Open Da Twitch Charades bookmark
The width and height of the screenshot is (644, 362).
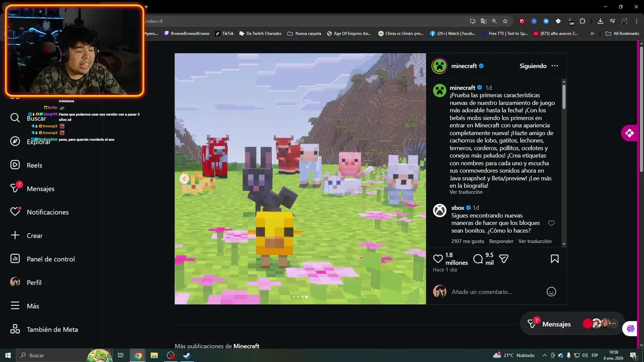pos(261,34)
